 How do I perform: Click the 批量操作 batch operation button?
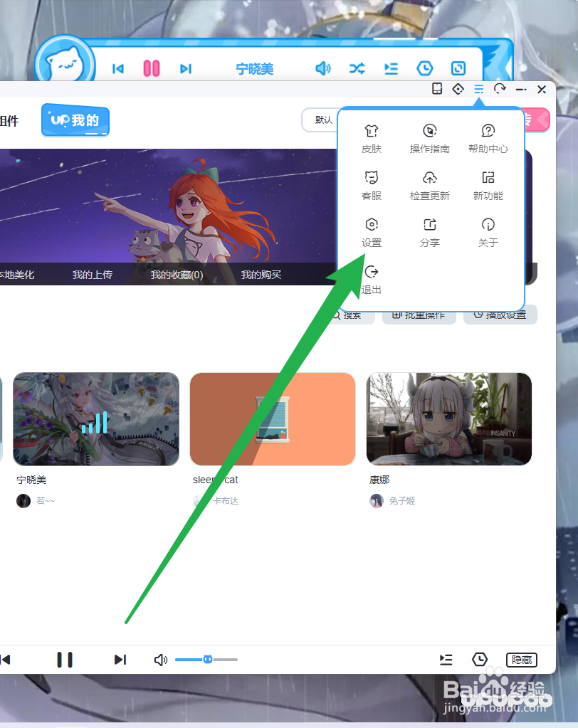click(x=419, y=315)
